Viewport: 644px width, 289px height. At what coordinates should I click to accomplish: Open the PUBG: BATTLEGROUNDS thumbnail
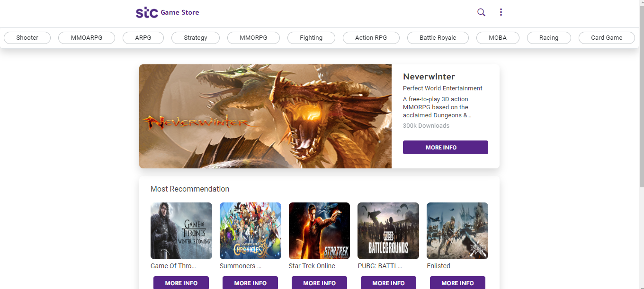tap(388, 230)
